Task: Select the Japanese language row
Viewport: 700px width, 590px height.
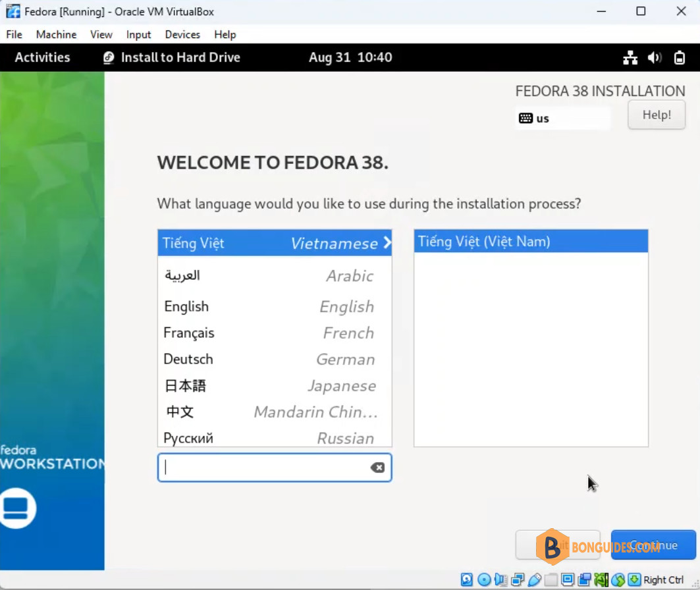Action: (275, 385)
